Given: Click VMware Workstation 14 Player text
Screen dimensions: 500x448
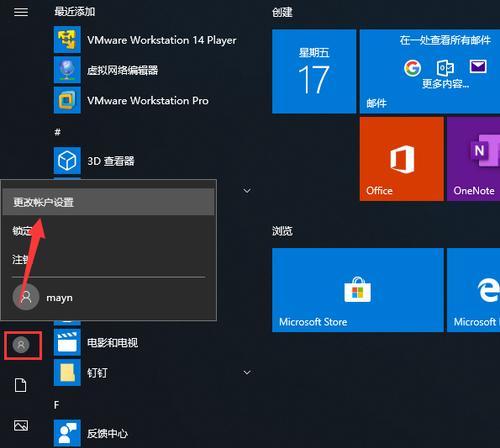Looking at the screenshot, I should pos(162,40).
